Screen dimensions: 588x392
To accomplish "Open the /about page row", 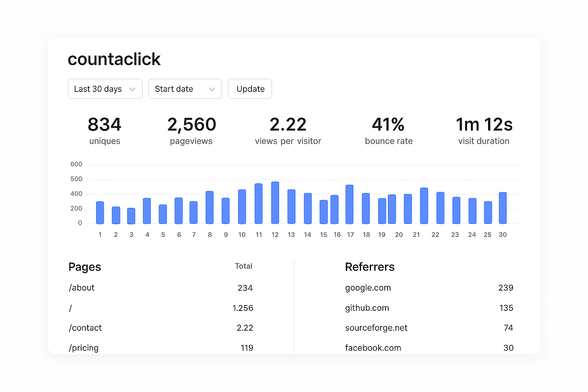I will click(x=82, y=288).
